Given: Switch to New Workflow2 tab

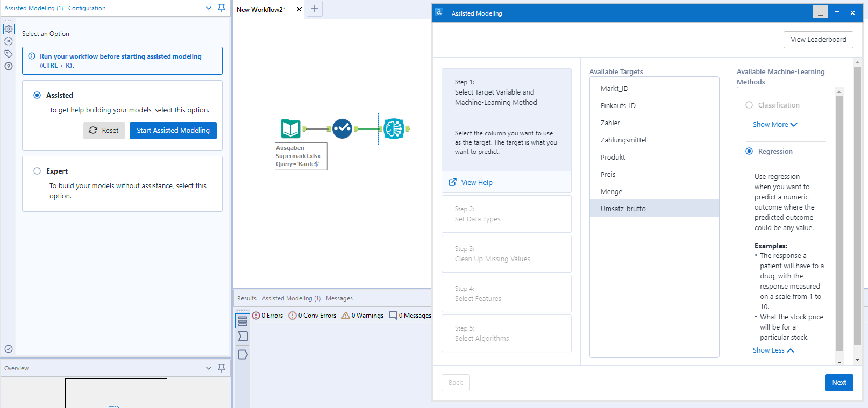Looking at the screenshot, I should (x=261, y=9).
